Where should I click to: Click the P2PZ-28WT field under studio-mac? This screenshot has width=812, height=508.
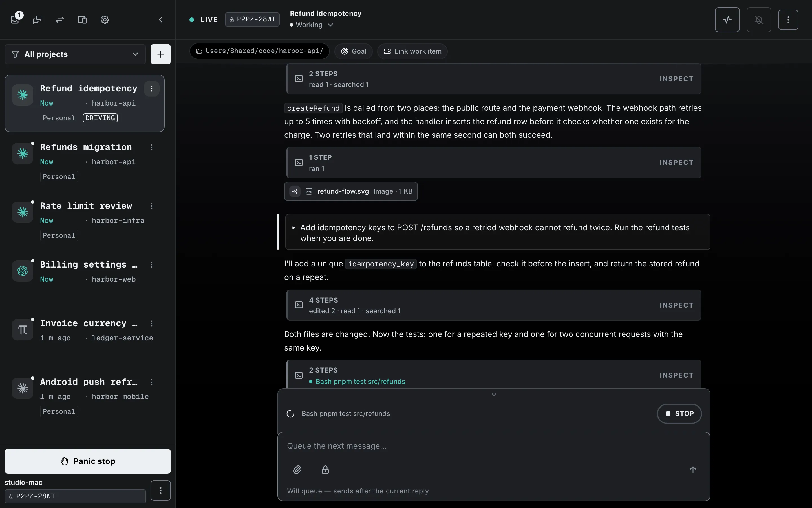click(x=75, y=496)
